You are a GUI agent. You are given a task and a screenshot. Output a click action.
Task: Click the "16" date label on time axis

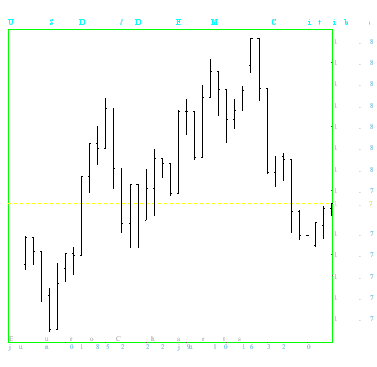[x=248, y=347]
